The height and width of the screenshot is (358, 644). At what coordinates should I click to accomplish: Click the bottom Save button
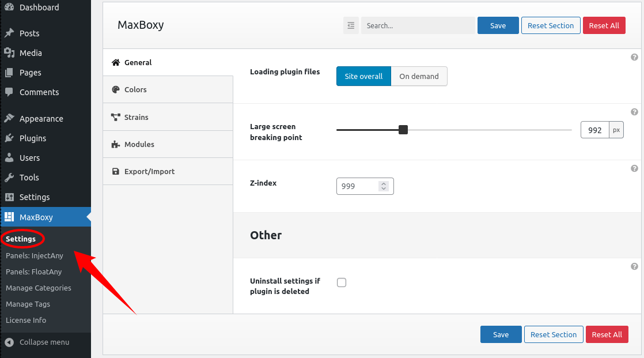501,334
